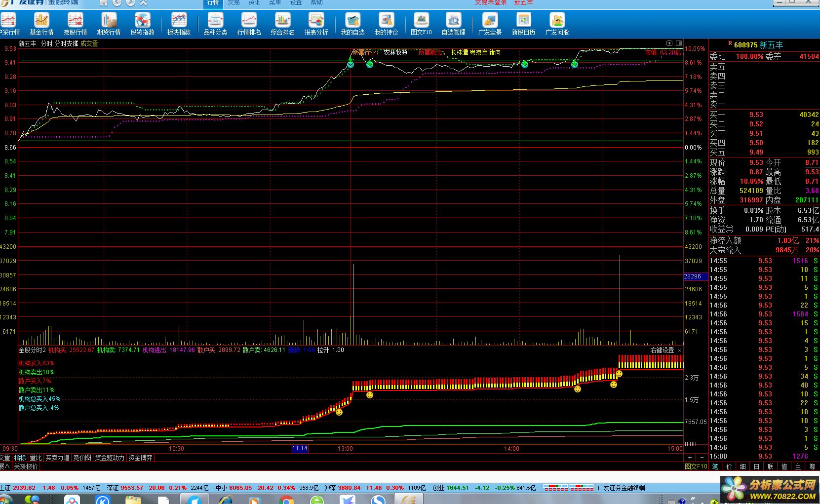Open 我的自选 watchlist icon
The image size is (820, 504).
point(352,24)
